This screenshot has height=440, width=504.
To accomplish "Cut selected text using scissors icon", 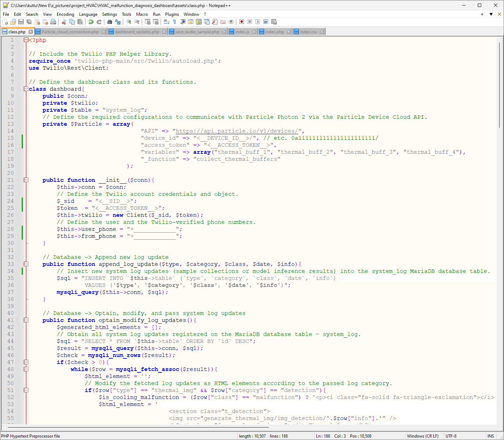I will click(x=63, y=22).
